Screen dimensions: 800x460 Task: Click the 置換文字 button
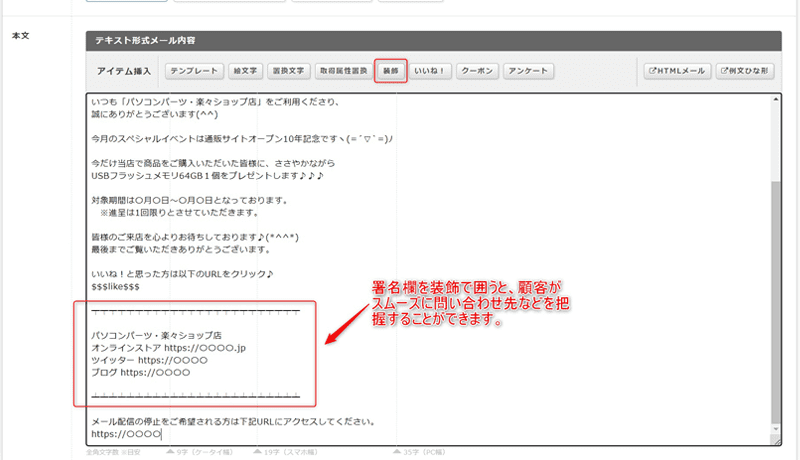288,71
